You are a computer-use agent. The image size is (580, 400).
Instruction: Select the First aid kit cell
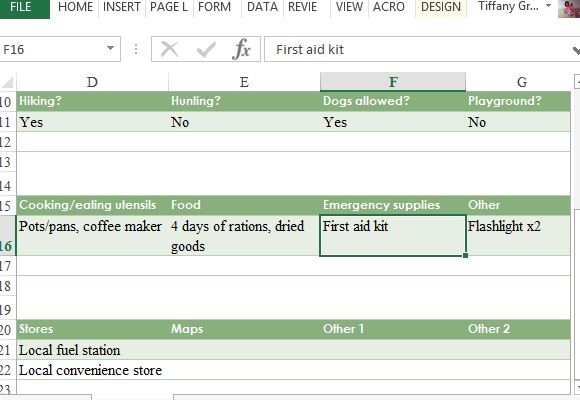click(x=393, y=236)
